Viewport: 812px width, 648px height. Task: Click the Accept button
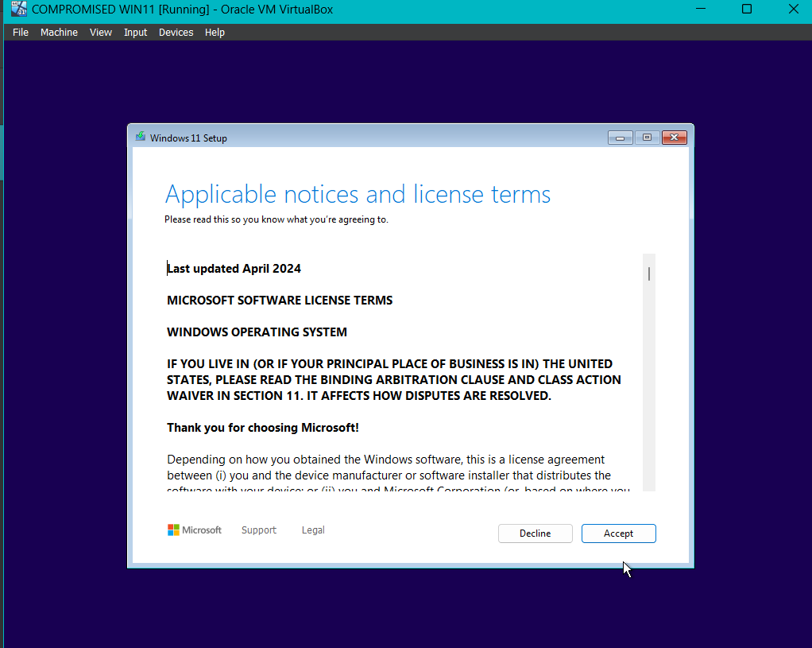[x=618, y=534]
